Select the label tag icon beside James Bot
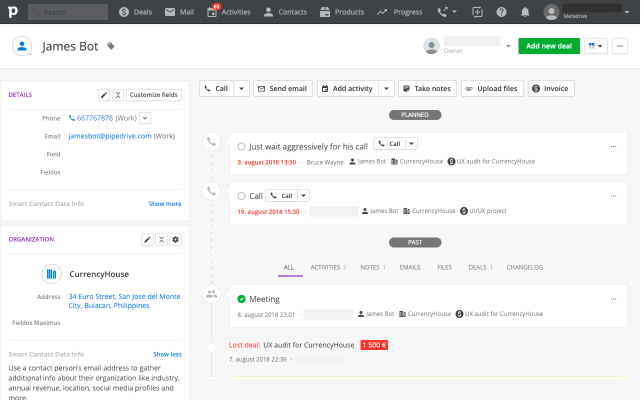The width and height of the screenshot is (641, 401). (x=111, y=46)
